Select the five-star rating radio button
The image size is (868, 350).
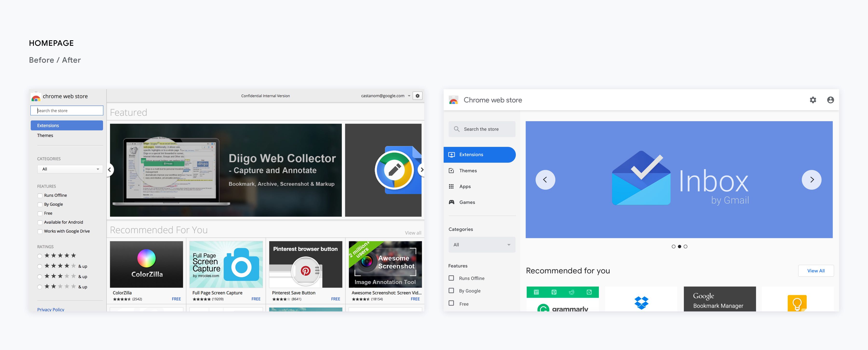pyautogui.click(x=40, y=256)
